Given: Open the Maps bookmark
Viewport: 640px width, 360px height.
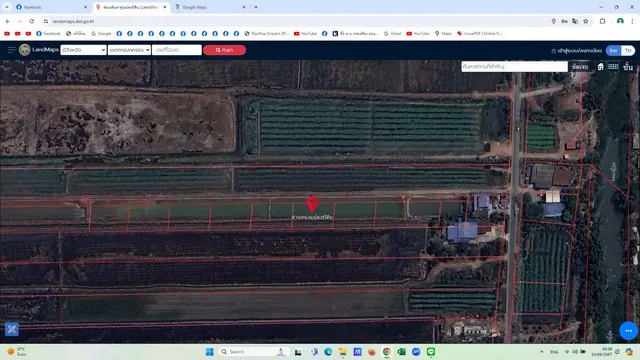Looking at the screenshot, I should pyautogui.click(x=443, y=33).
